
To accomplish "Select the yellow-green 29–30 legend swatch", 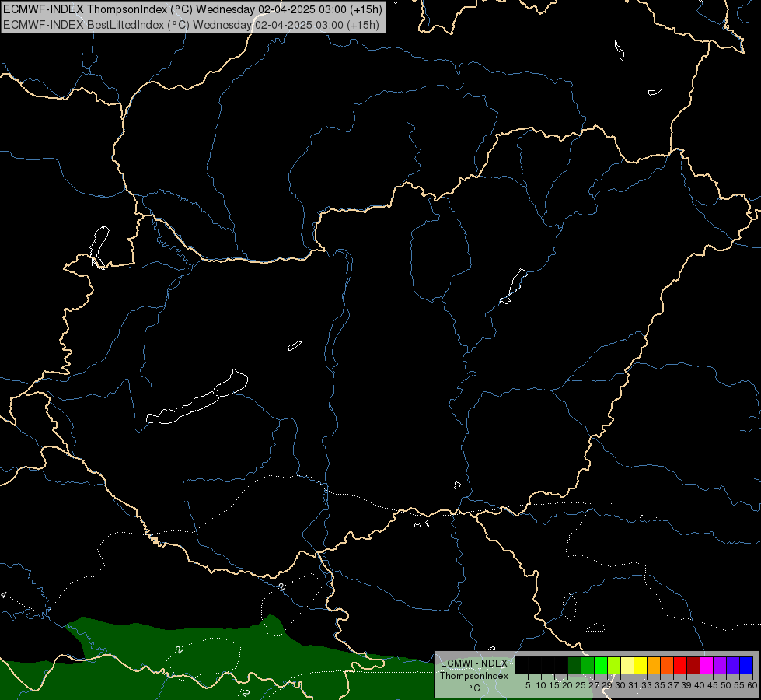I will pyautogui.click(x=614, y=666).
